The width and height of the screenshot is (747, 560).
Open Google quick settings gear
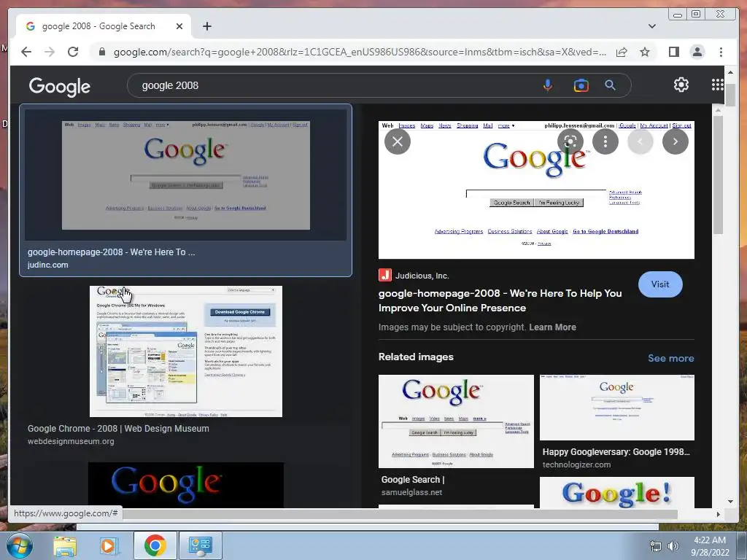pos(681,85)
